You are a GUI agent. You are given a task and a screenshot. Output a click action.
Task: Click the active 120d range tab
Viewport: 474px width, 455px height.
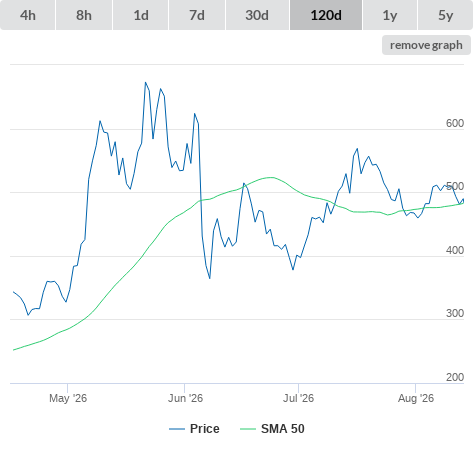coord(326,15)
